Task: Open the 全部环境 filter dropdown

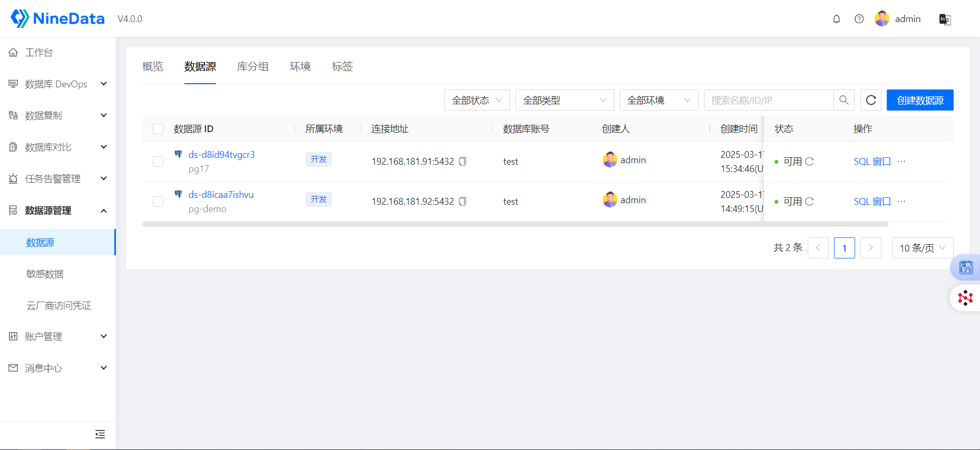Action: pos(659,100)
